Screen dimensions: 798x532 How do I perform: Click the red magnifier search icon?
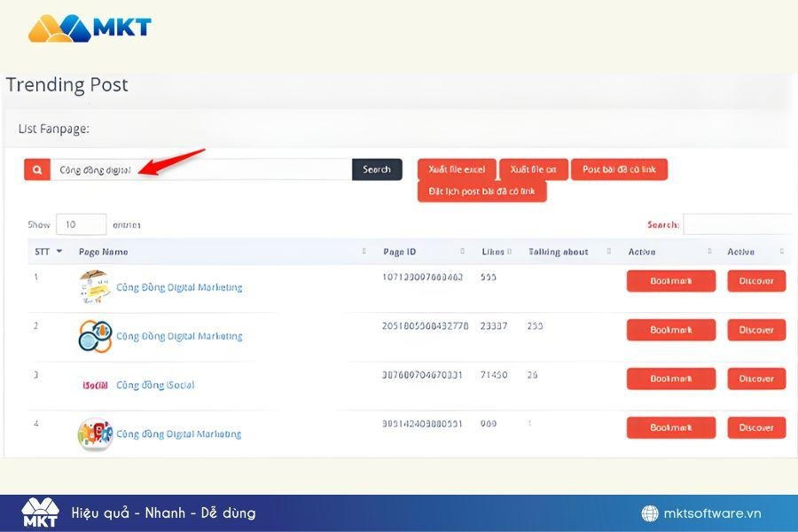pos(37,169)
